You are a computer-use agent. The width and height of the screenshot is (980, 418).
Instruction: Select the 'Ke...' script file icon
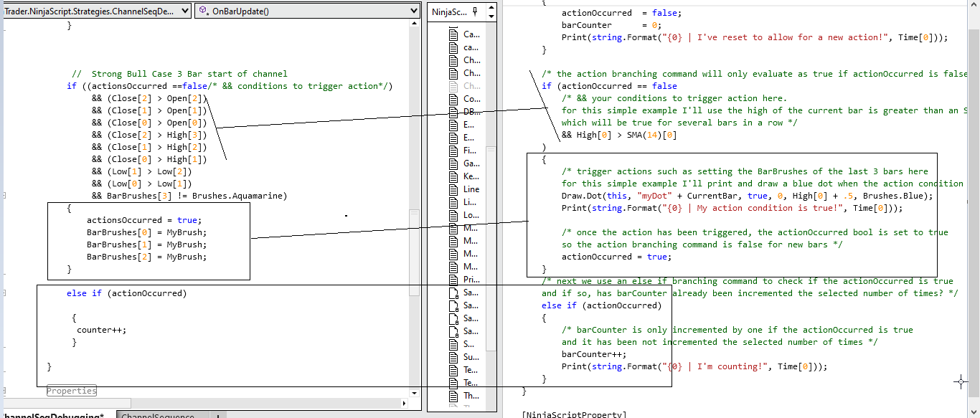pyautogui.click(x=453, y=176)
